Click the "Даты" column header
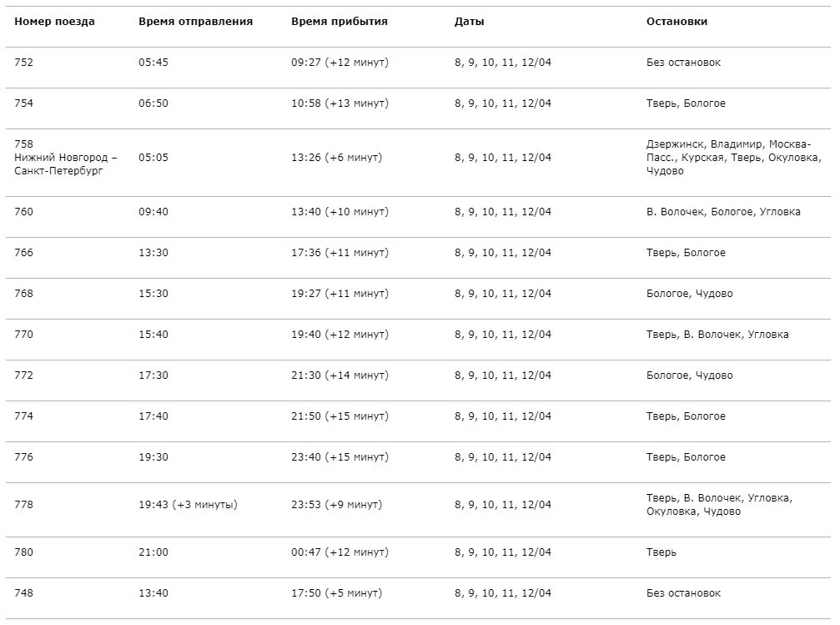840x625 pixels. 469,22
